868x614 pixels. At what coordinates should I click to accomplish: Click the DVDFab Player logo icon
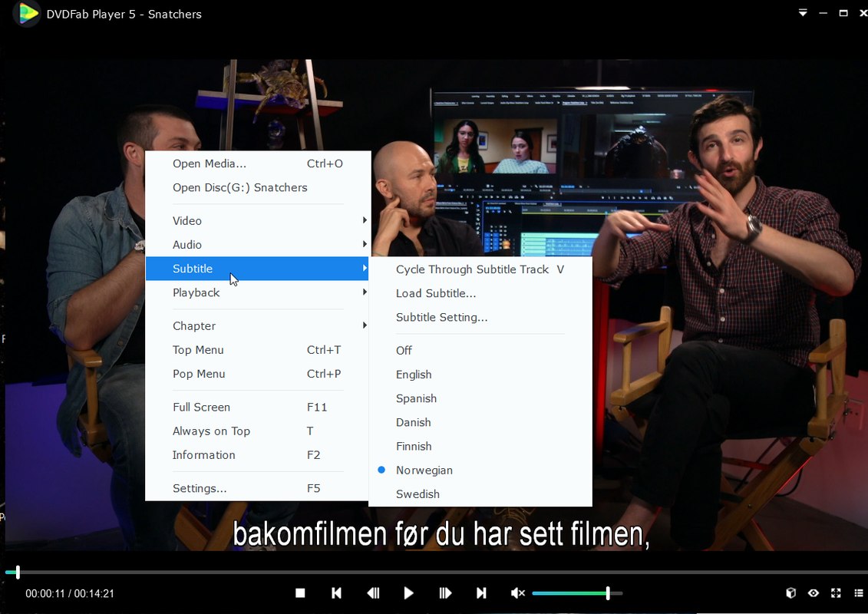27,14
